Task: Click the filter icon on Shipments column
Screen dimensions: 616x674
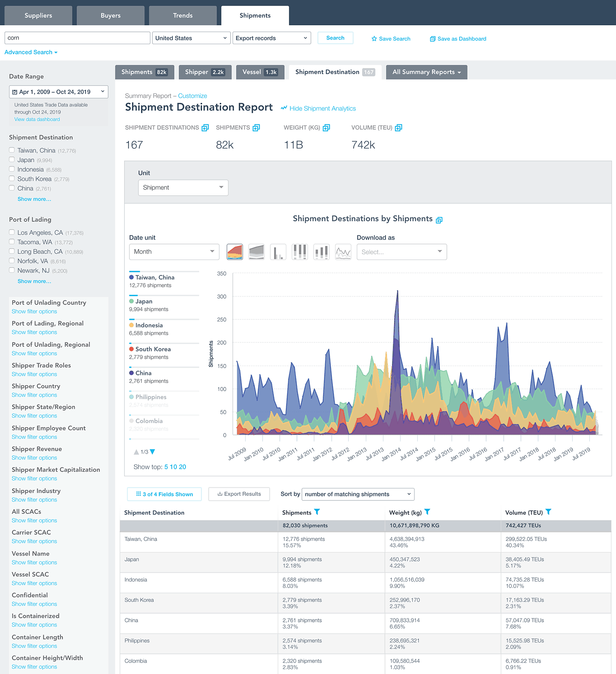Action: click(x=317, y=512)
